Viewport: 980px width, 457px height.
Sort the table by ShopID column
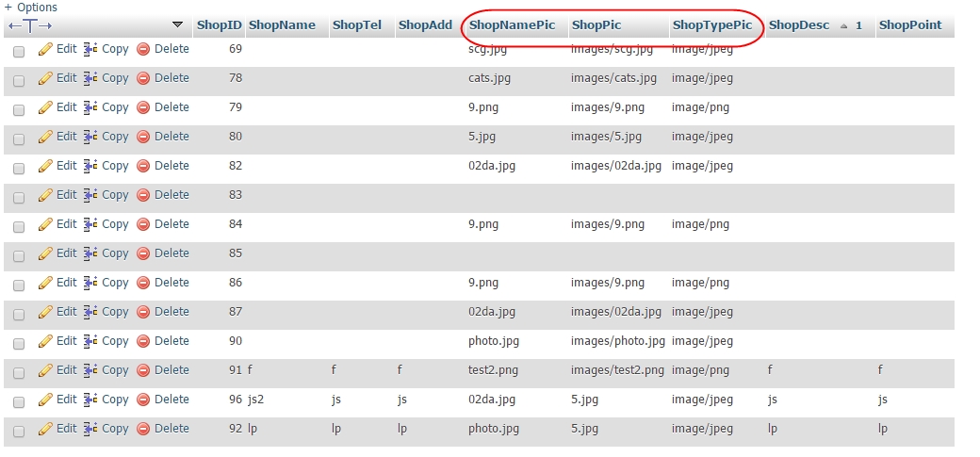tap(219, 25)
